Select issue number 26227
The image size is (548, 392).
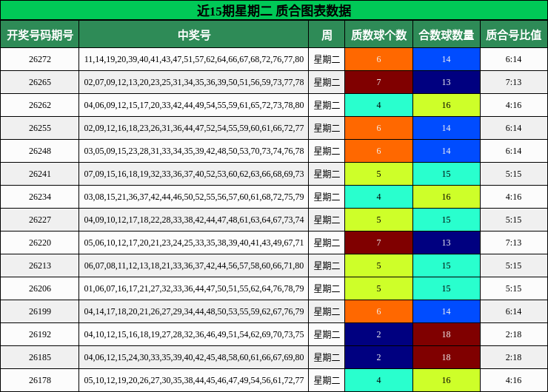tap(40, 220)
